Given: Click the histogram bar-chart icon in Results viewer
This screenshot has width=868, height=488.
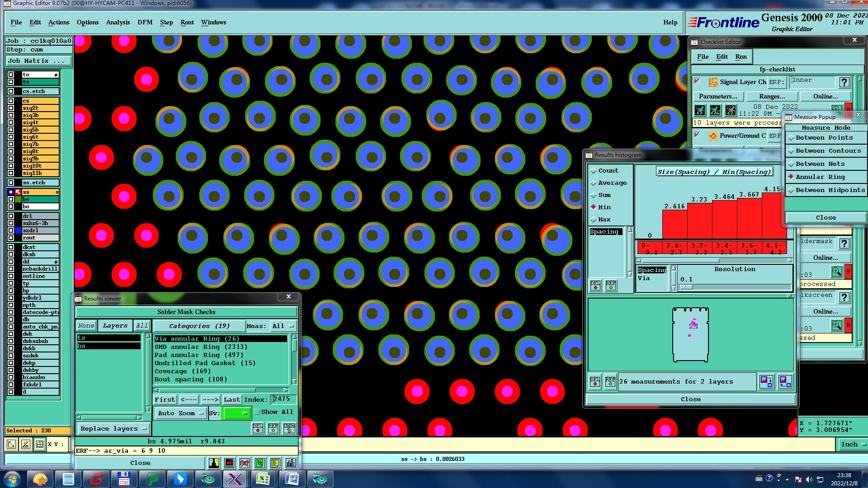Looking at the screenshot, I should (x=290, y=463).
